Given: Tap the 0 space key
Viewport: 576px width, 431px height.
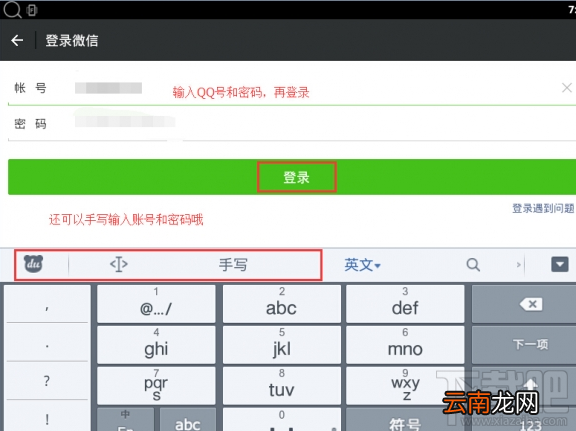Looking at the screenshot, I should pos(281,419).
